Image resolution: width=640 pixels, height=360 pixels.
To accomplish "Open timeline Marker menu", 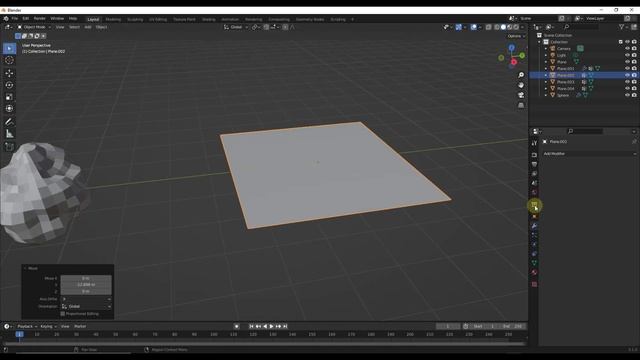I will pyautogui.click(x=80, y=327).
